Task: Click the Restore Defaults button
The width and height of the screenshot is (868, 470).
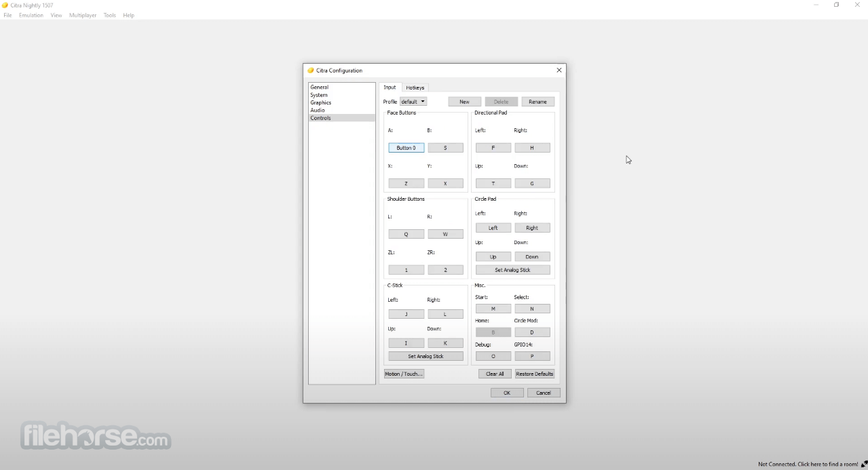Action: tap(535, 374)
